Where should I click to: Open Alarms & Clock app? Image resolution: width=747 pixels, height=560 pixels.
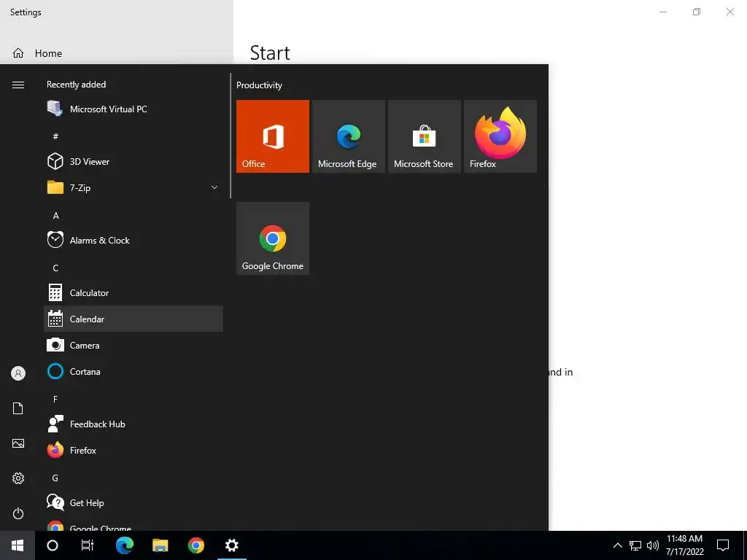tap(133, 240)
